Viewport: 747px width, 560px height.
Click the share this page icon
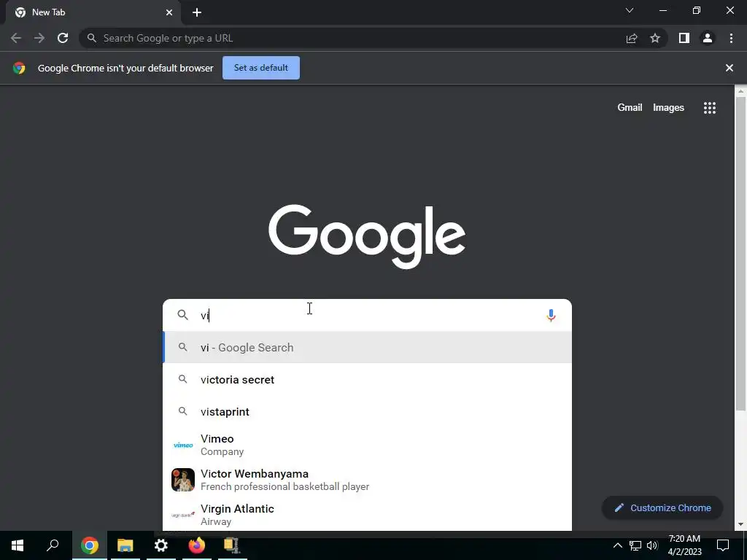632,38
